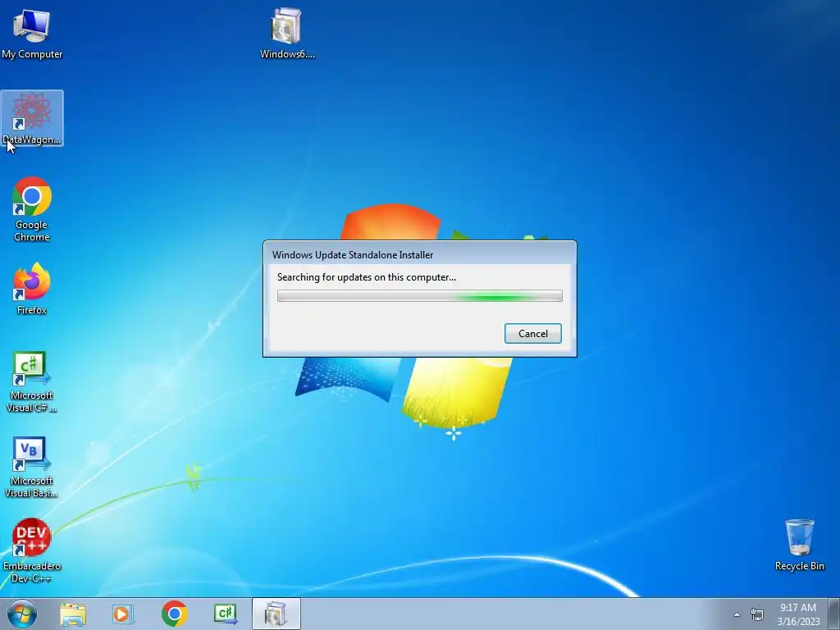
Task: Click the green searching progress bar
Action: [x=419, y=295]
